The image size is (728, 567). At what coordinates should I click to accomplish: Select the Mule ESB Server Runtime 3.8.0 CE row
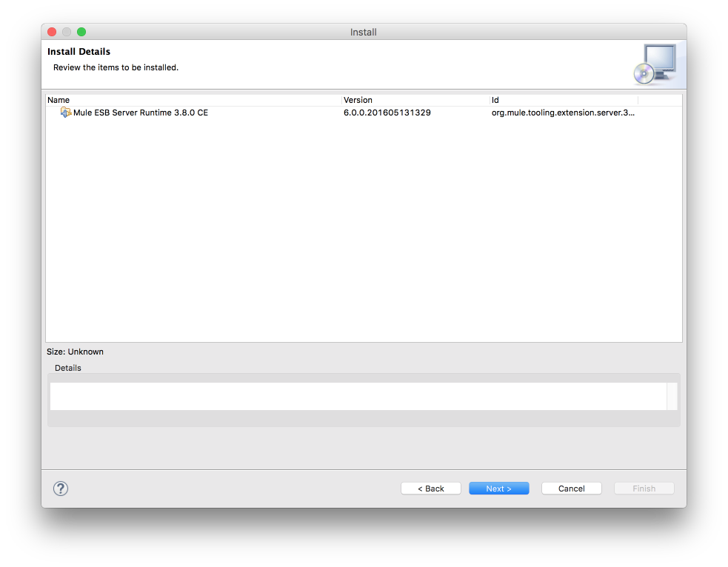364,113
